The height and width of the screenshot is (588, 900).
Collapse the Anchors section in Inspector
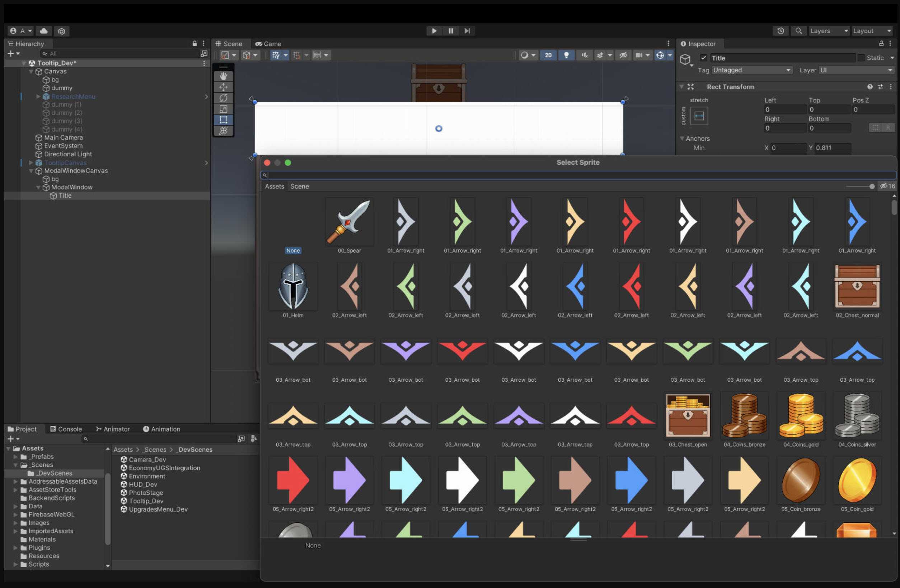[682, 138]
